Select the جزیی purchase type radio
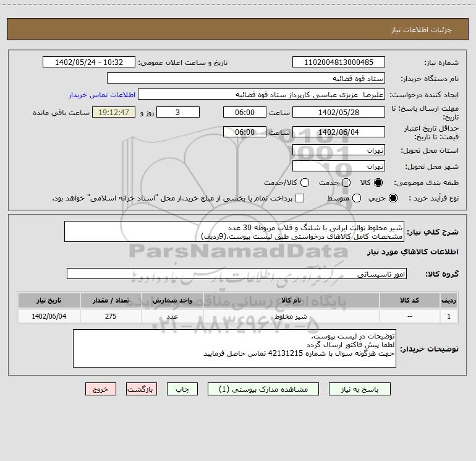This screenshot has width=476, height=461. [x=393, y=198]
